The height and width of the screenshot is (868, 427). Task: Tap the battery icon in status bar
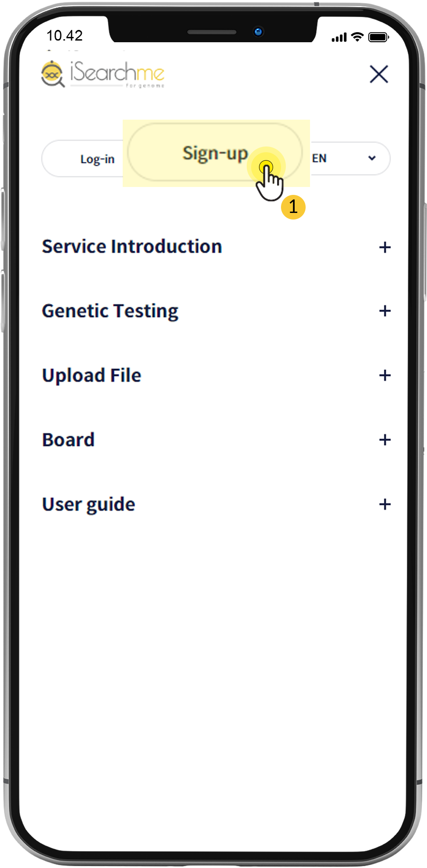pyautogui.click(x=378, y=37)
